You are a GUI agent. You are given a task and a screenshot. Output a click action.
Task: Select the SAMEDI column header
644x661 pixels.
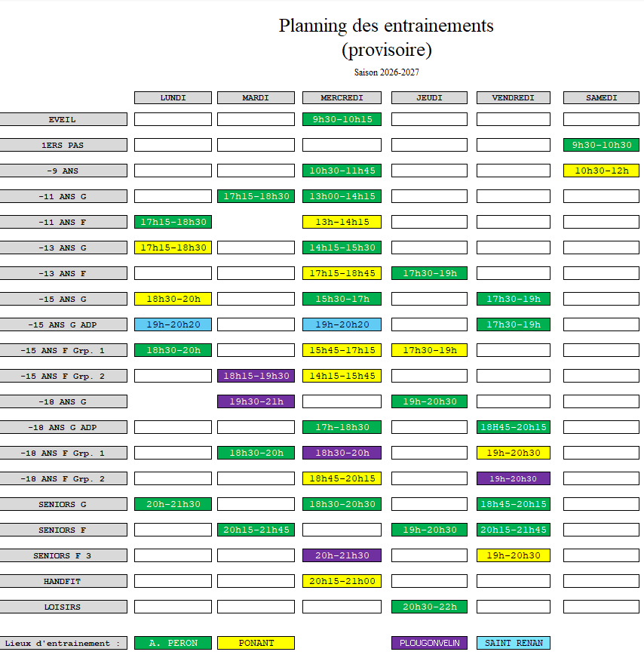tap(601, 98)
